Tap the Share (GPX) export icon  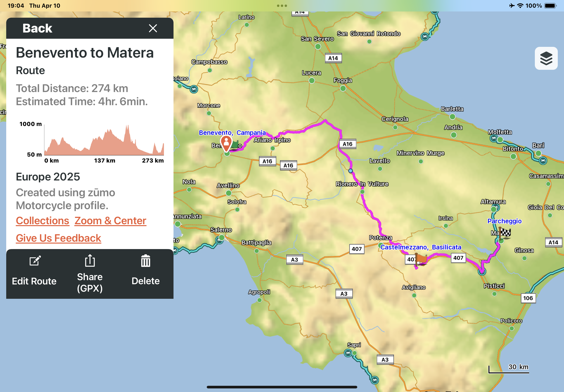pyautogui.click(x=90, y=261)
